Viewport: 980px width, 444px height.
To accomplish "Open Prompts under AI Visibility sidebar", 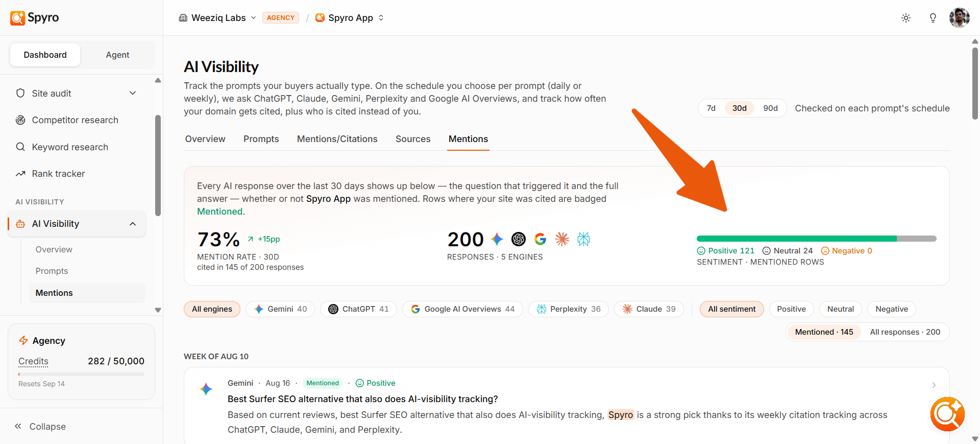I will click(52, 271).
